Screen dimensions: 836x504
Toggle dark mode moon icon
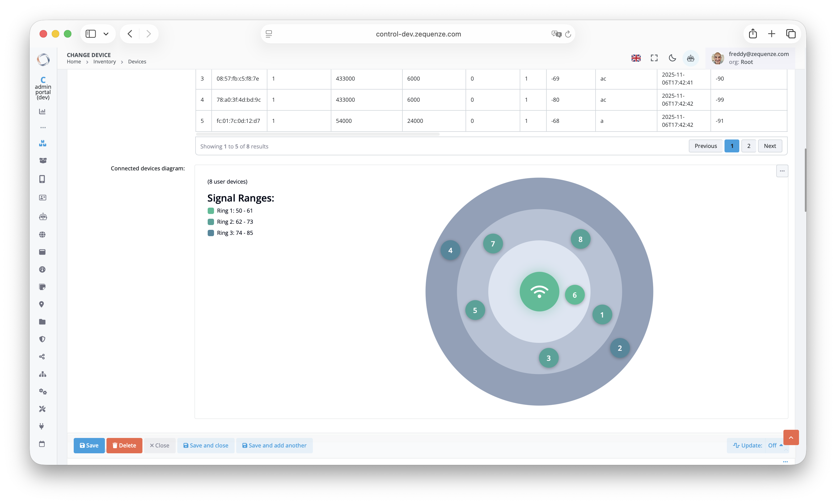point(672,58)
